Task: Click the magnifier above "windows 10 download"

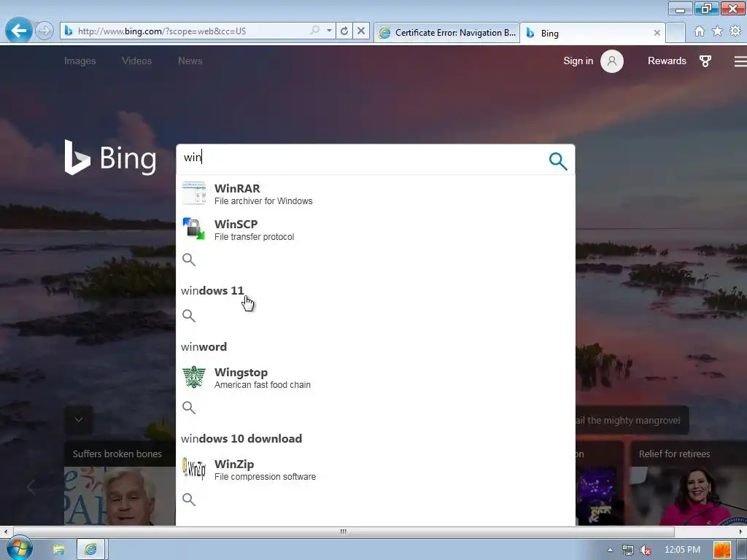Action: point(189,408)
